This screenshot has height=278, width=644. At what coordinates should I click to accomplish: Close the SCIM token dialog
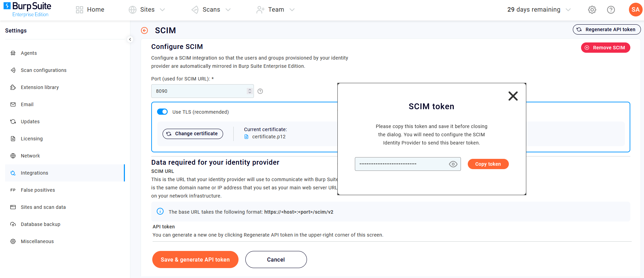pyautogui.click(x=513, y=96)
